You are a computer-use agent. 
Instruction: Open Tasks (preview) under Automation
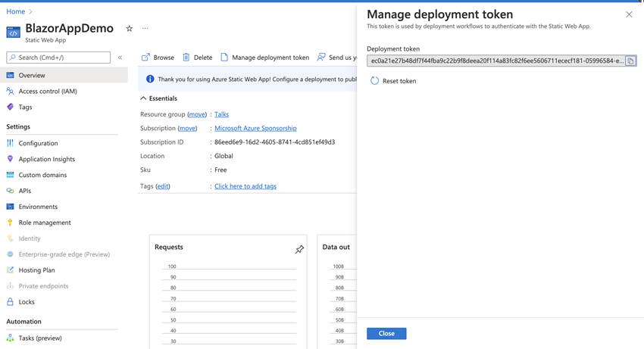pos(40,338)
